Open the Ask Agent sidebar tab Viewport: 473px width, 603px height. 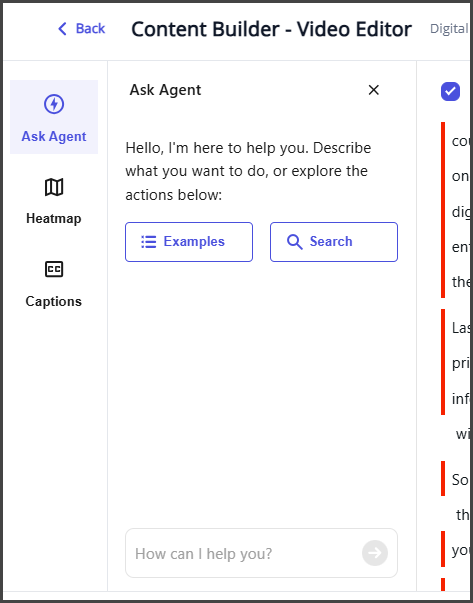pyautogui.click(x=54, y=117)
